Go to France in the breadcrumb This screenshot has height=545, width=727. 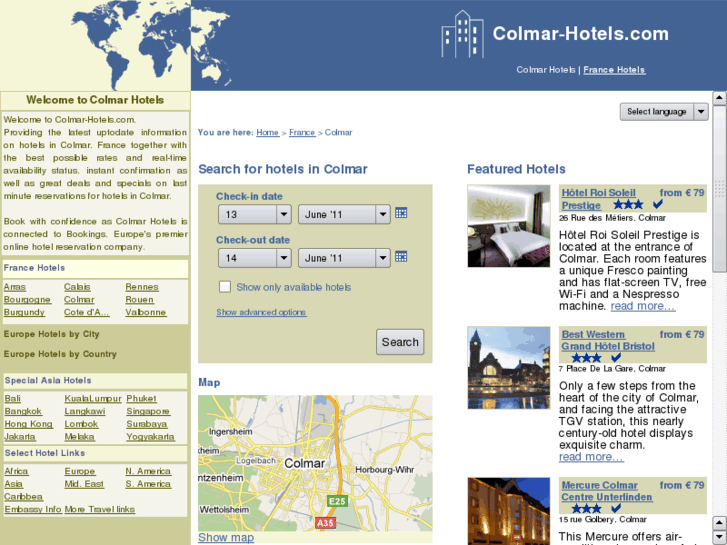(302, 132)
